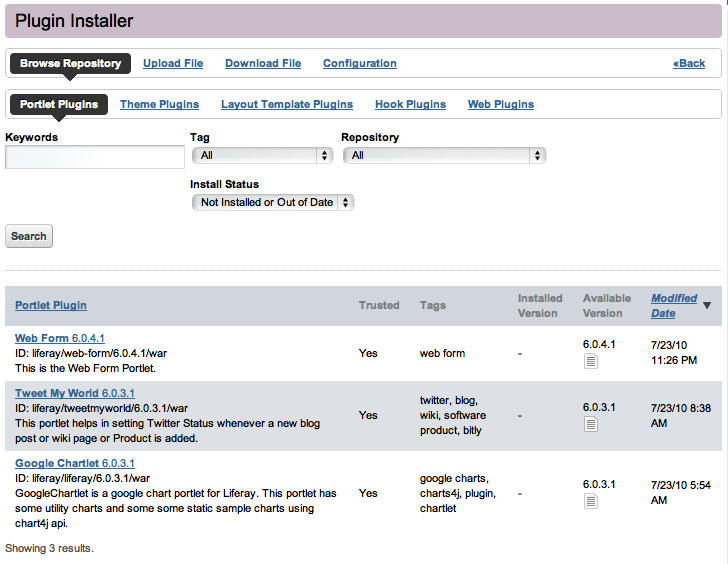
Task: Click the Trusted column header
Action: (x=379, y=305)
